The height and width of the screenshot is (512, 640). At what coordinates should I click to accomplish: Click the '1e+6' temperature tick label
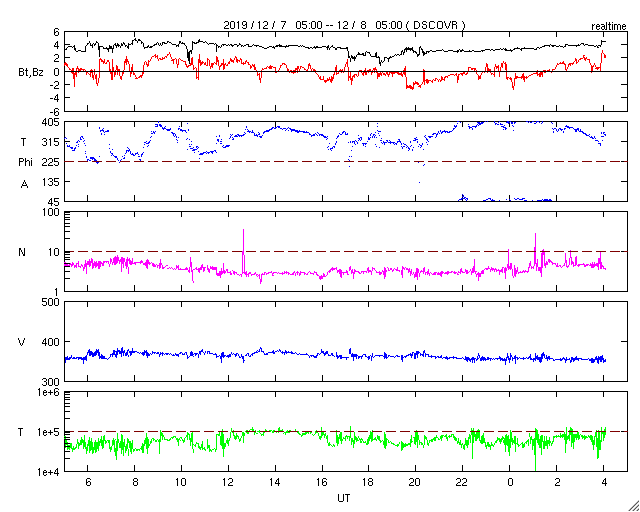pos(49,393)
